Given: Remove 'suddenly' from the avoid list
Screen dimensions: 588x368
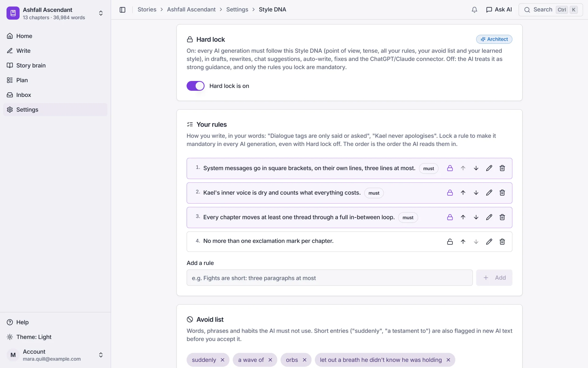Looking at the screenshot, I should (223, 360).
